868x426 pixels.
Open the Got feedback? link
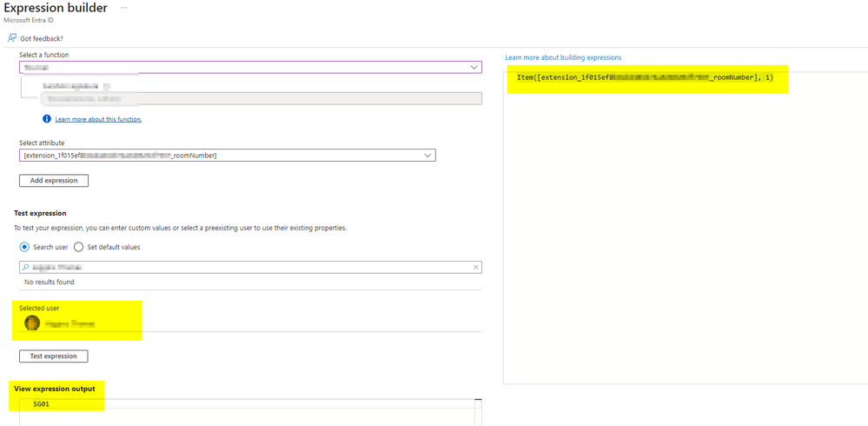coord(42,39)
